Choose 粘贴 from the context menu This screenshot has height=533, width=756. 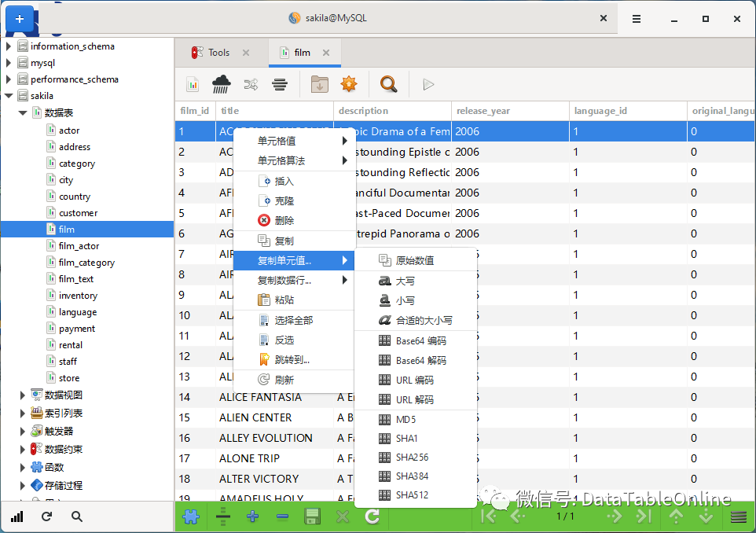[x=294, y=300]
